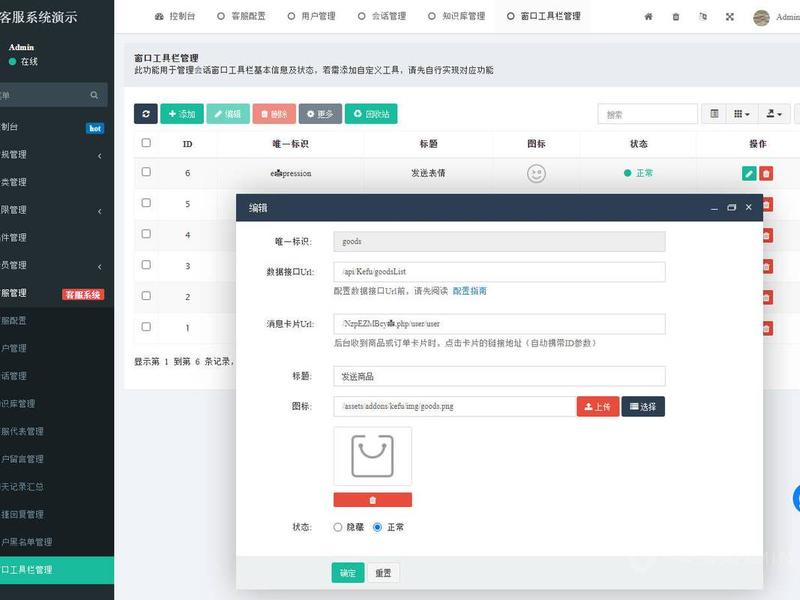
Task: Toggle the table card view icon
Action: pyautogui.click(x=714, y=114)
